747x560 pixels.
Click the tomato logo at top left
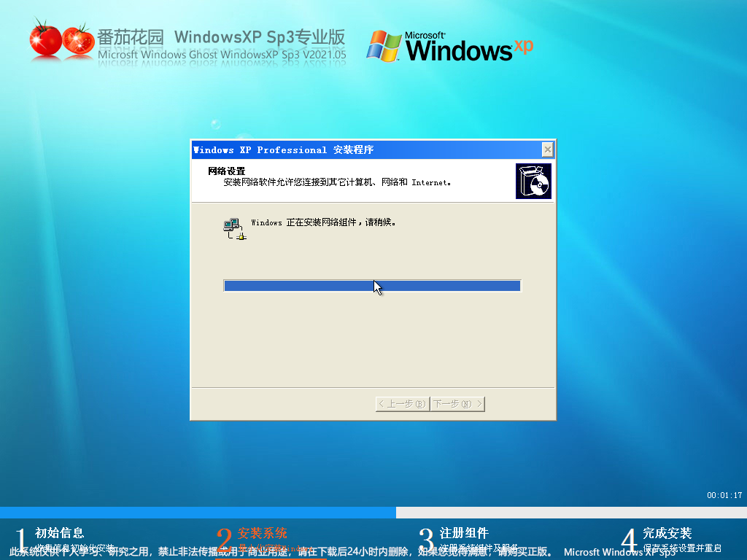62,41
